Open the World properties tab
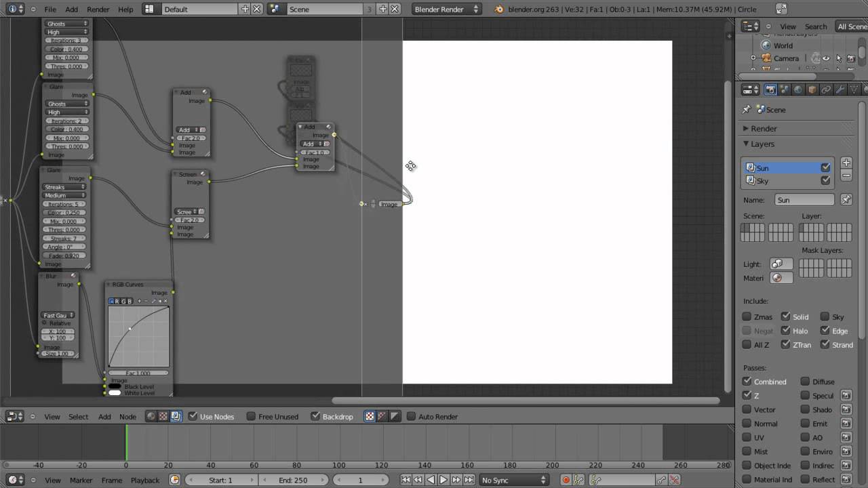This screenshot has width=868, height=488. click(x=798, y=89)
